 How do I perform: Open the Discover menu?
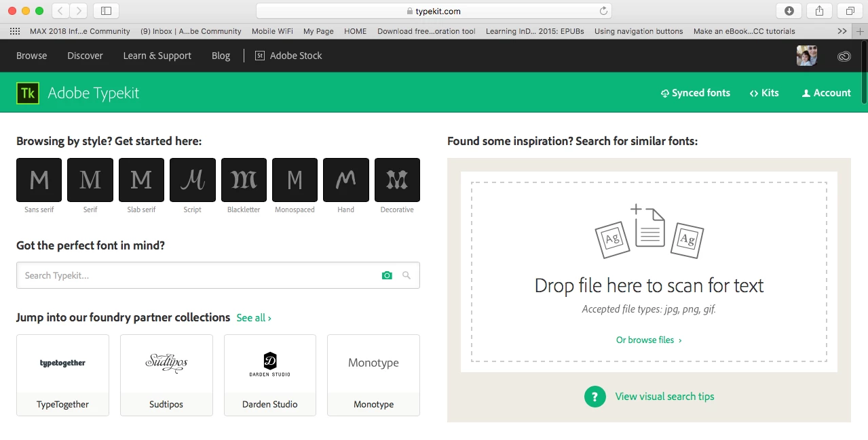point(85,56)
